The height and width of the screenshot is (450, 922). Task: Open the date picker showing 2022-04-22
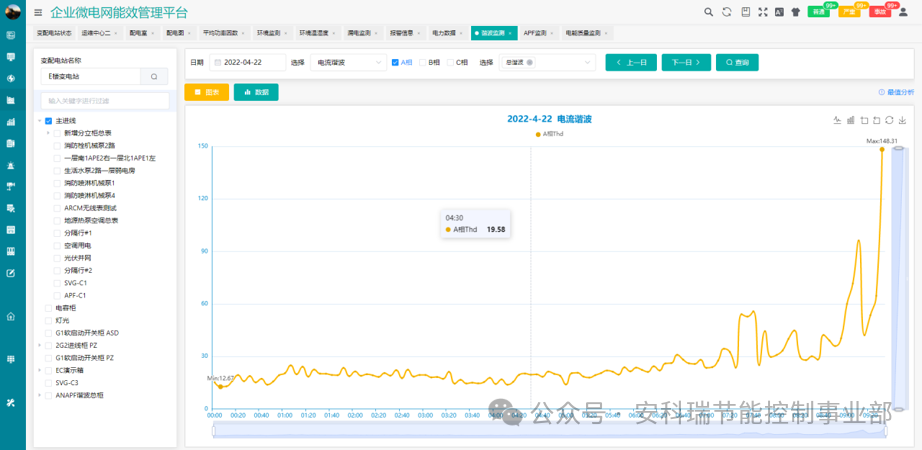[x=248, y=62]
